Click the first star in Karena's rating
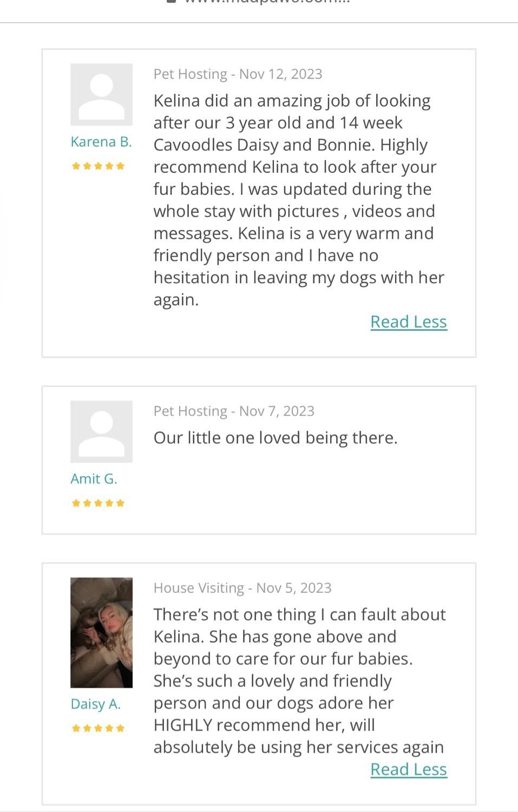The height and width of the screenshot is (812, 518). 76,166
